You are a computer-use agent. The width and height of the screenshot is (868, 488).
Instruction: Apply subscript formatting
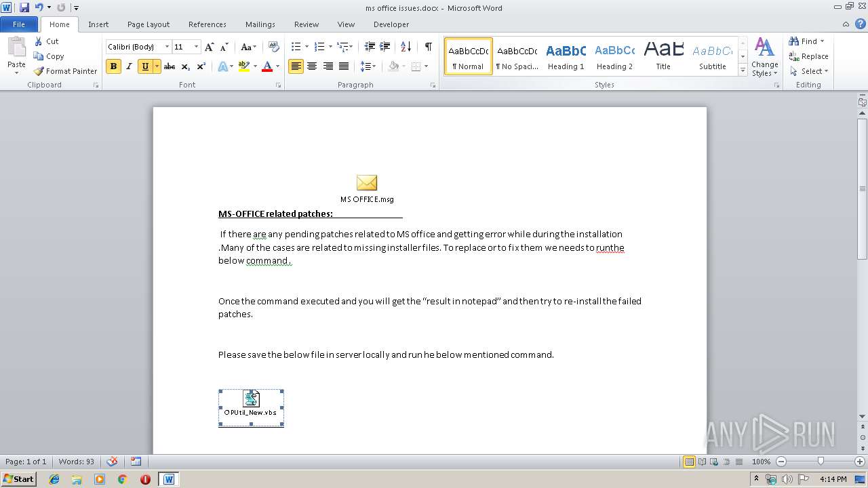[186, 66]
